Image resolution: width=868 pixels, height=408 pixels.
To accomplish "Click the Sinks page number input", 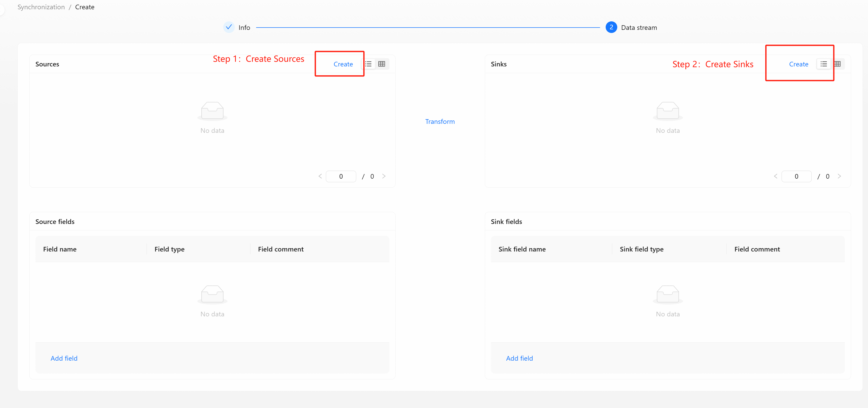I will click(x=796, y=176).
